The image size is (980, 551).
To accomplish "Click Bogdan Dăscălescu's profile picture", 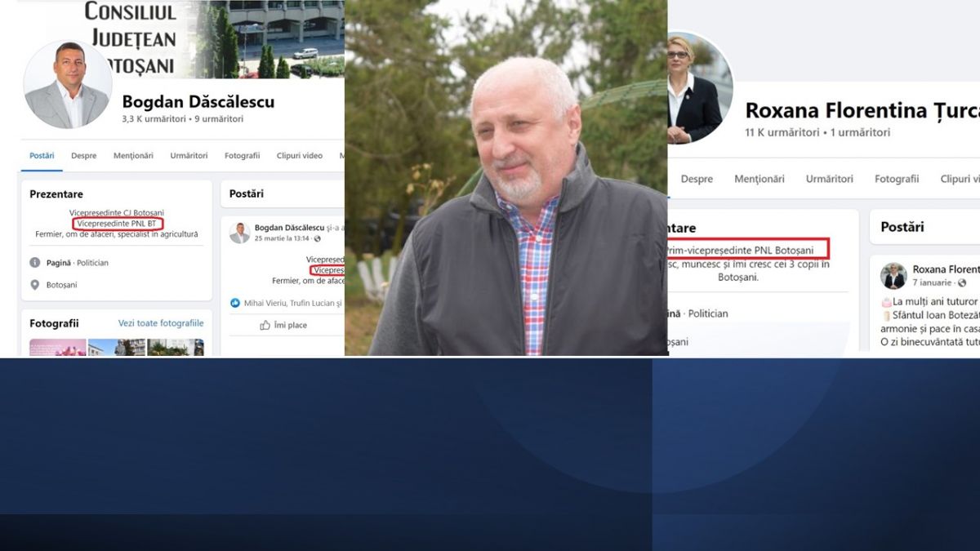I will click(x=68, y=84).
